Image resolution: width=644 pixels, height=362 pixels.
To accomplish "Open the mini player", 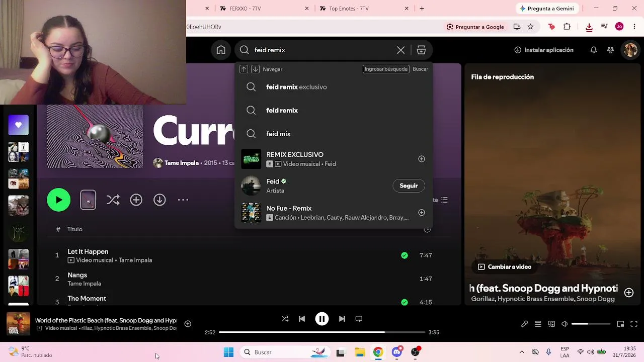I will pos(620,324).
